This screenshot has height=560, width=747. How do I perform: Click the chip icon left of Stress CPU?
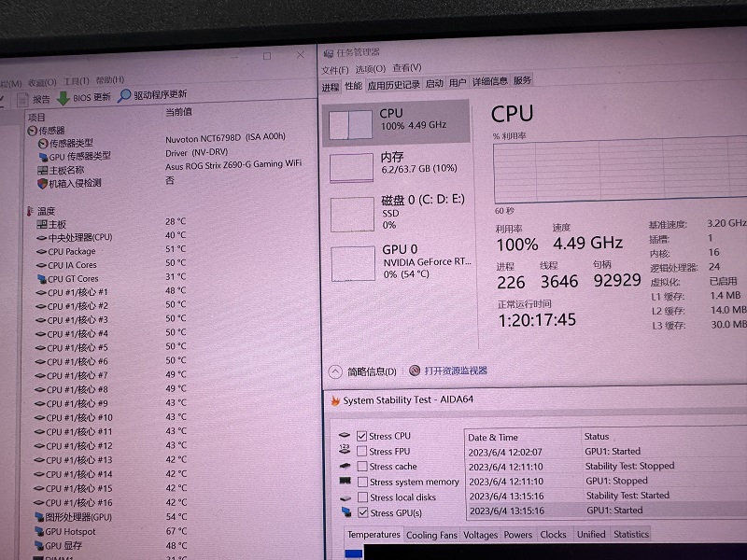click(345, 435)
